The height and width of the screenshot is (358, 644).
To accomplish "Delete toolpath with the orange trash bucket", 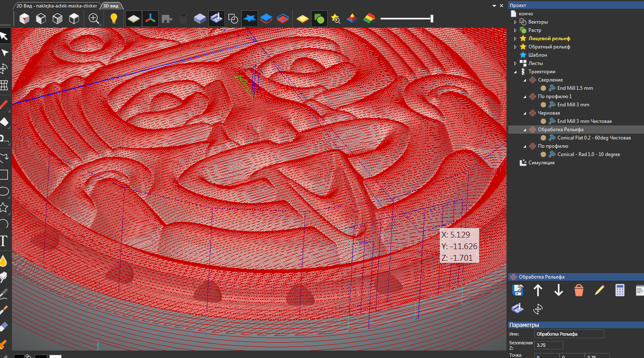I will click(579, 290).
